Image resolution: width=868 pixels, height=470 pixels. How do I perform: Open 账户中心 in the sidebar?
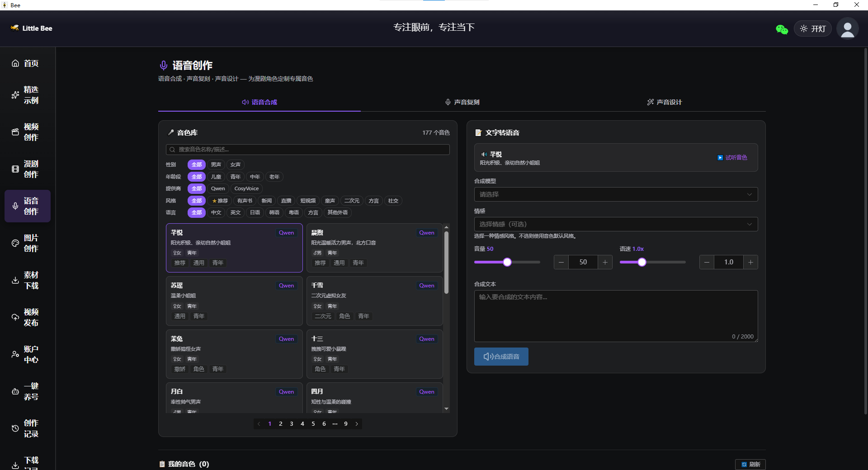tap(25, 354)
